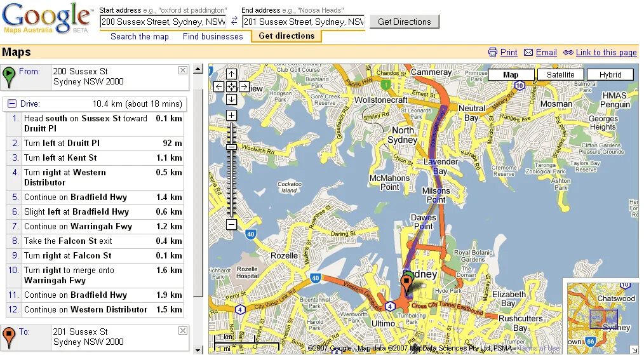Switch to Map view
Viewport: 644px width, 355px height.
click(511, 75)
